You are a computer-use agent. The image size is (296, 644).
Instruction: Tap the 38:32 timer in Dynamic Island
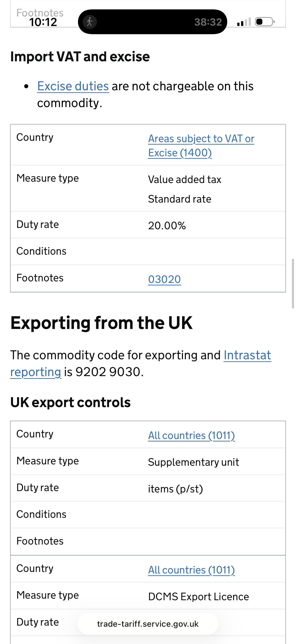(x=208, y=22)
